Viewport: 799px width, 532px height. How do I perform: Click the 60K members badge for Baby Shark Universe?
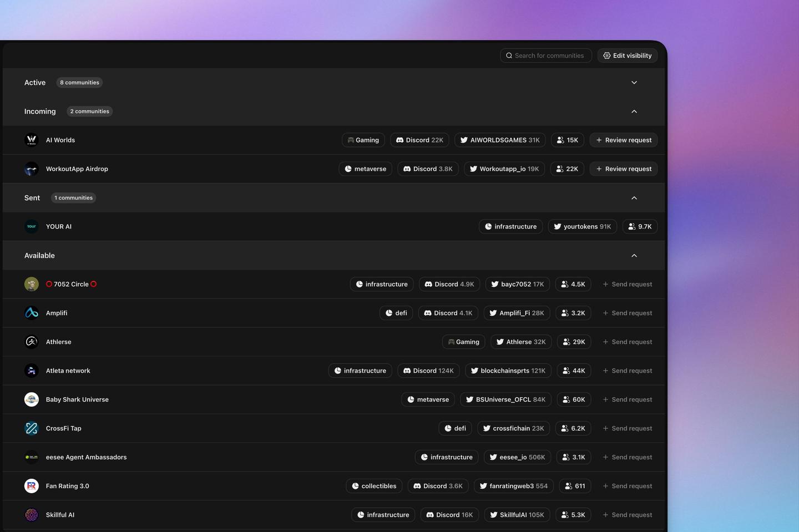click(574, 399)
